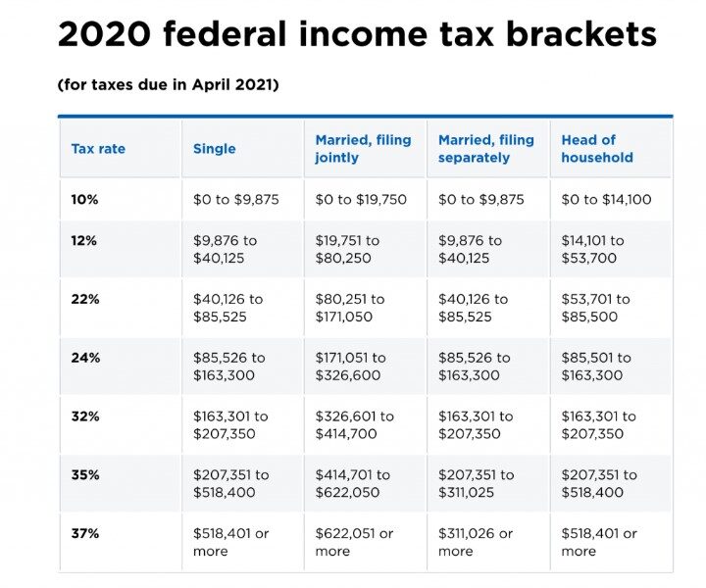Click the 35% tax rate row label
Screen dimensions: 706x588
point(85,475)
